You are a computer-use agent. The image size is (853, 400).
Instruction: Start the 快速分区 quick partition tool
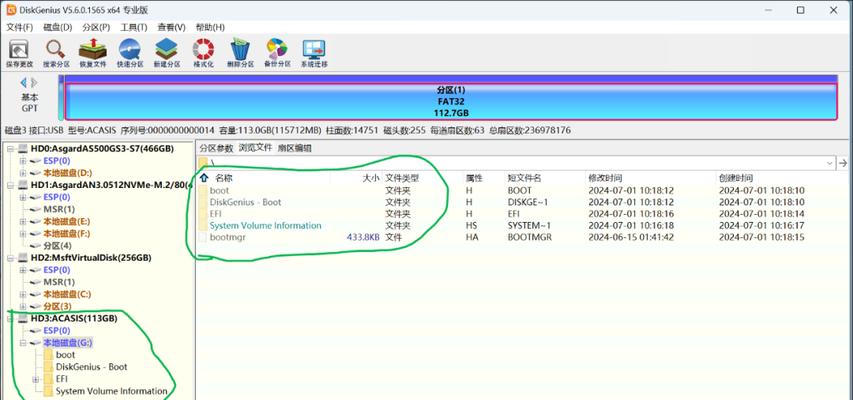(129, 53)
